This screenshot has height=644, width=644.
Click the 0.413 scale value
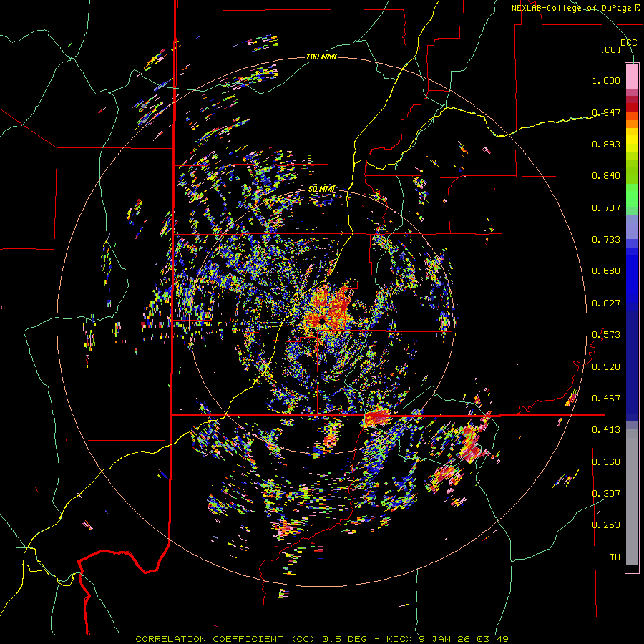pyautogui.click(x=606, y=430)
